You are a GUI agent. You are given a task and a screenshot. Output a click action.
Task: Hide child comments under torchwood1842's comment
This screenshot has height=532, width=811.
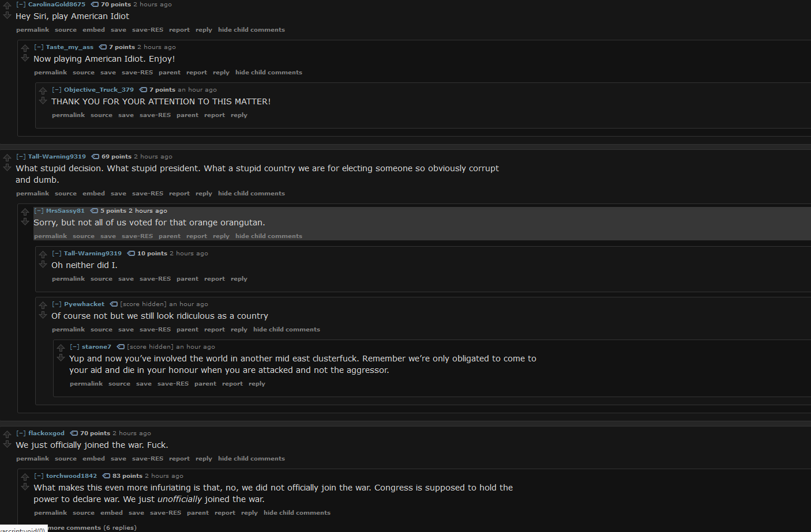pyautogui.click(x=297, y=512)
